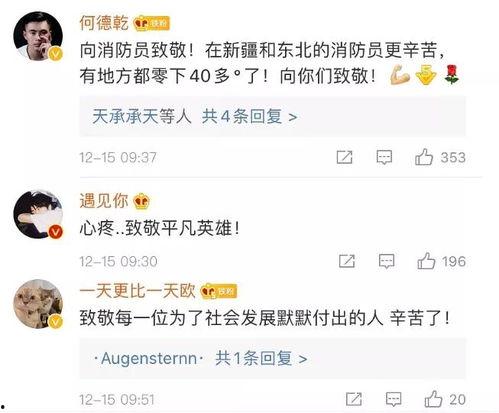Like the comment by 何德乾
Screen dimensions: 499x413
pos(424,157)
